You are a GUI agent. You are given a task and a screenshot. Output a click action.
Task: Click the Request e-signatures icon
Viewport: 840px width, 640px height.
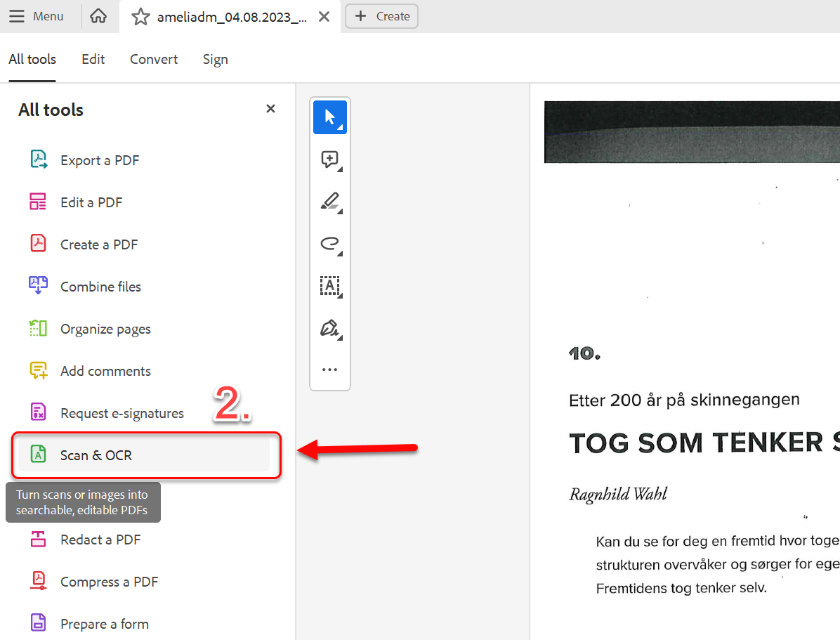(38, 412)
